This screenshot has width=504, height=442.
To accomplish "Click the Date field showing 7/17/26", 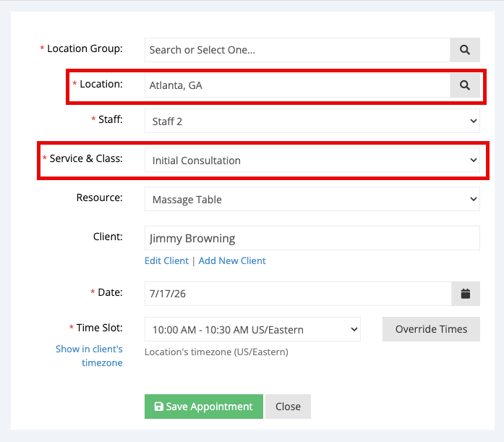I will (x=298, y=294).
